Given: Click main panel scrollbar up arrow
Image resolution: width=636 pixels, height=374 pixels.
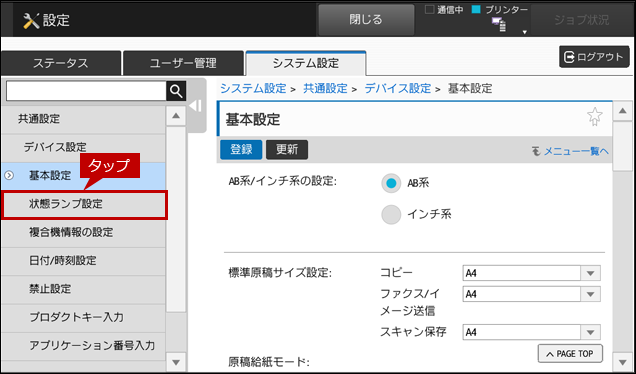Looking at the screenshot, I should click(622, 111).
